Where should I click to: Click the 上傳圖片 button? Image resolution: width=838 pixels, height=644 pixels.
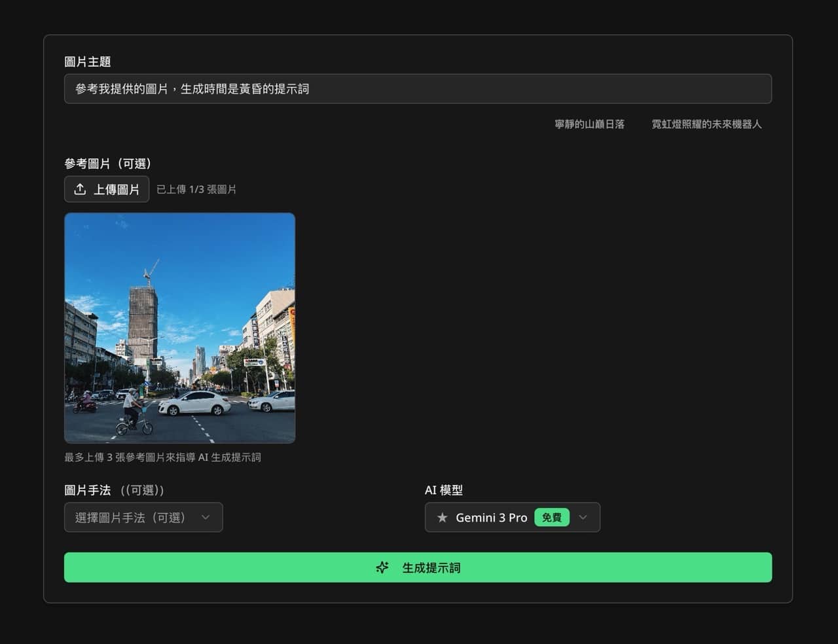point(107,189)
